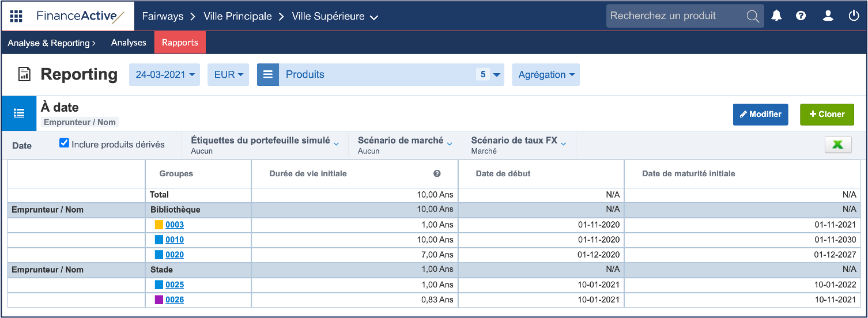868x318 pixels.
Task: Toggle the Inclure produits dérivés checkbox
Action: (x=65, y=143)
